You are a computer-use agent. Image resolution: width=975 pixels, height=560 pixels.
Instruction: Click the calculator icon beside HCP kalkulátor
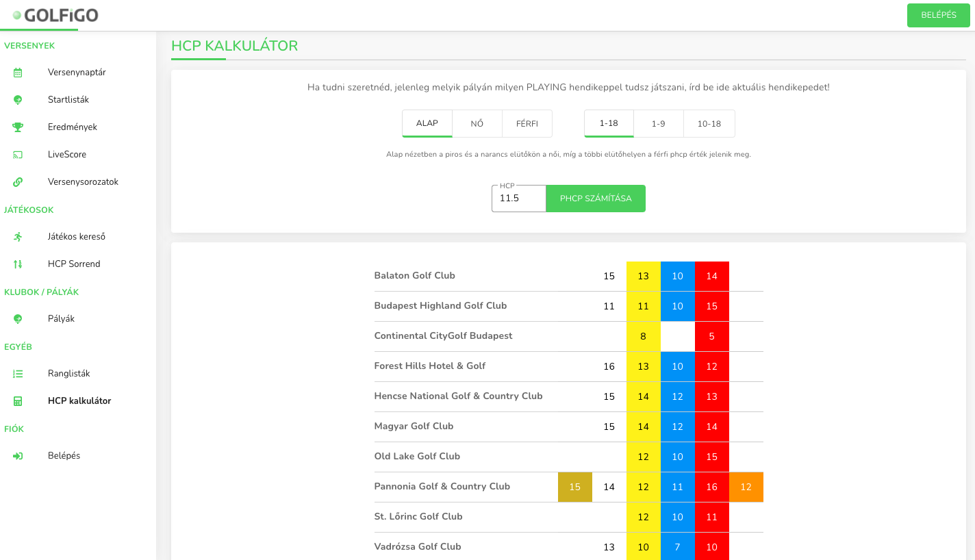pyautogui.click(x=18, y=401)
